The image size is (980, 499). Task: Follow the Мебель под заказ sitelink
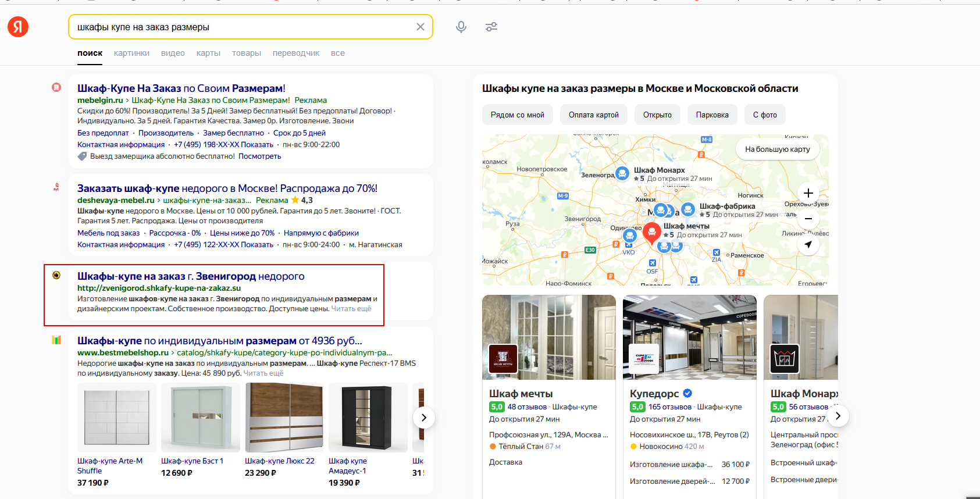[x=109, y=233]
